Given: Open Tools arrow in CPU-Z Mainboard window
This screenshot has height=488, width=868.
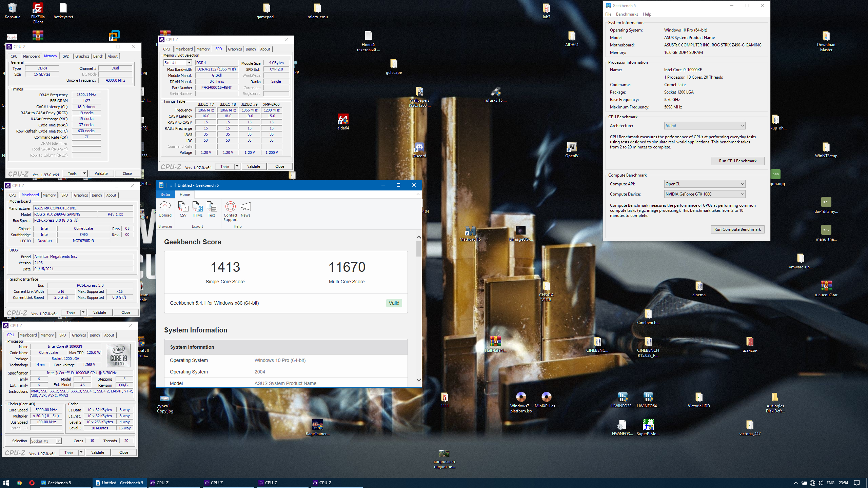Looking at the screenshot, I should [x=83, y=312].
